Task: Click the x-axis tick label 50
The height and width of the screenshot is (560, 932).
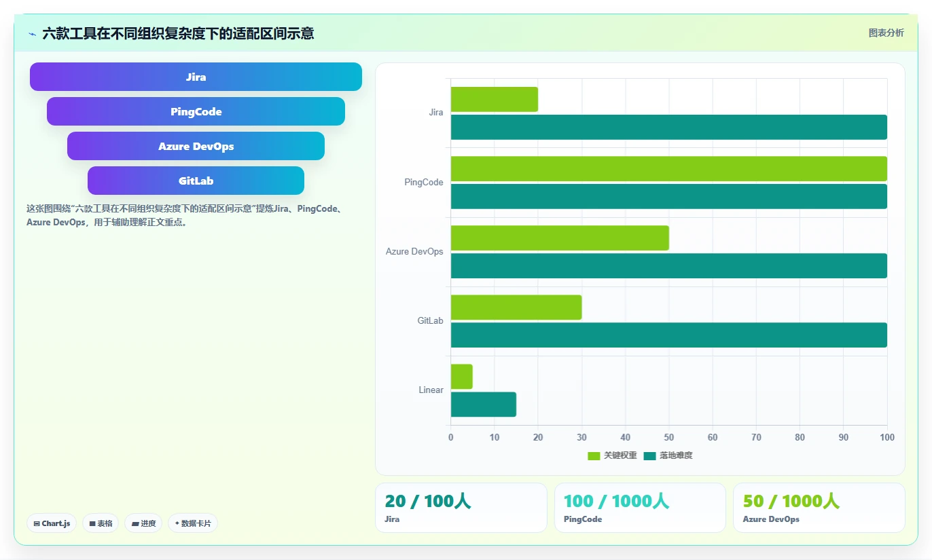Action: (669, 437)
